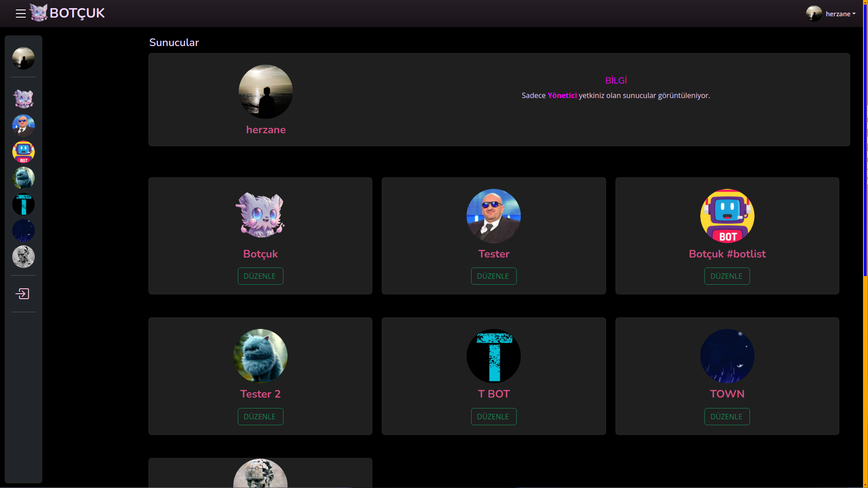Image resolution: width=868 pixels, height=488 pixels.
Task: Select Botçuk #botlist robot sidebar icon
Action: click(x=24, y=152)
